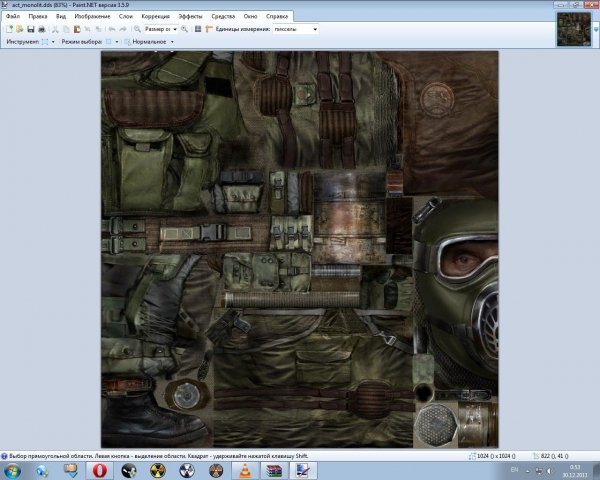The width and height of the screenshot is (600, 480).
Task: Open the Правка menu
Action: [x=38, y=16]
